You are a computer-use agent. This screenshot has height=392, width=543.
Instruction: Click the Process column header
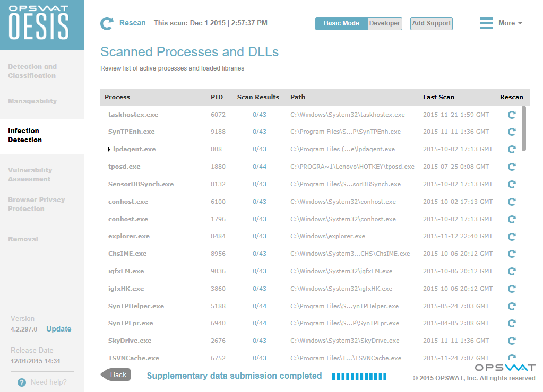coord(117,97)
